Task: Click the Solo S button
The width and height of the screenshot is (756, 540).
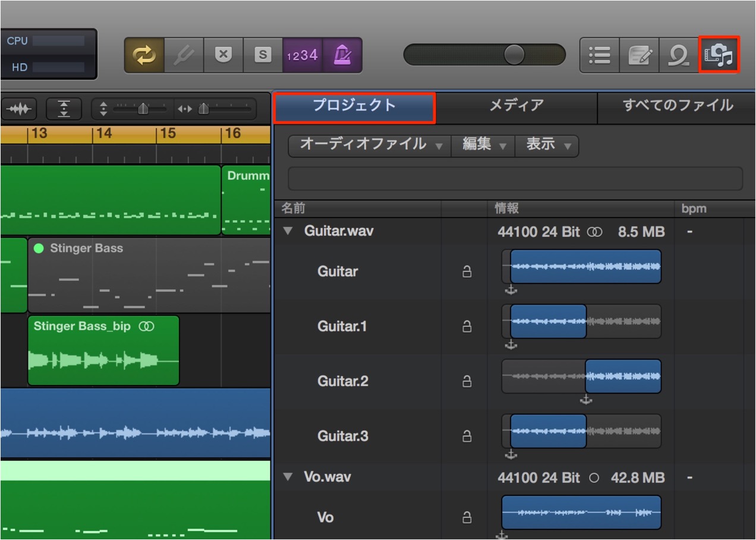Action: (263, 55)
